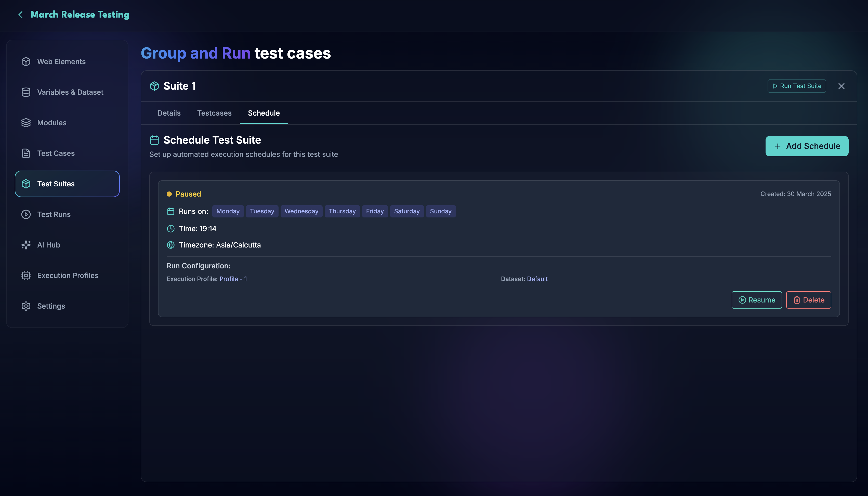The height and width of the screenshot is (496, 868).
Task: Click Created: 30 March 2025 text
Action: point(796,194)
